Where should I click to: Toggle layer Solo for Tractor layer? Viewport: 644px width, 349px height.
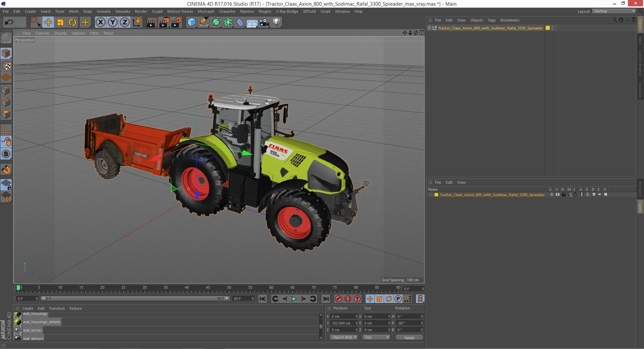coord(551,195)
